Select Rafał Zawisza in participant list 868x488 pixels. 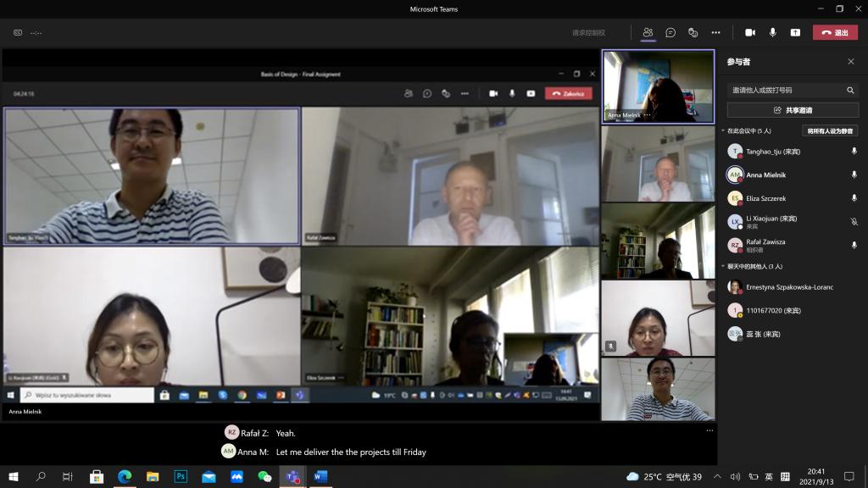[x=765, y=241]
